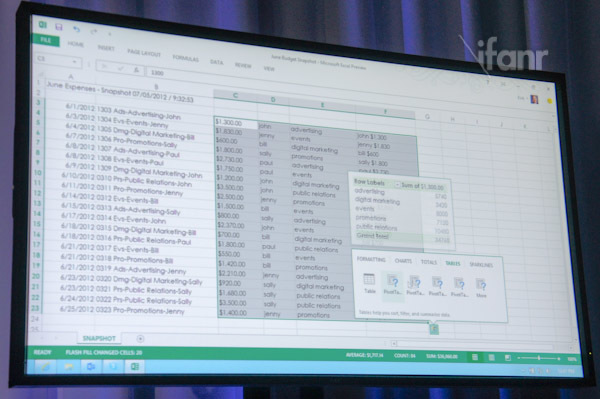Click the insert function fx icon
The height and width of the screenshot is (399, 600).
coord(136,70)
